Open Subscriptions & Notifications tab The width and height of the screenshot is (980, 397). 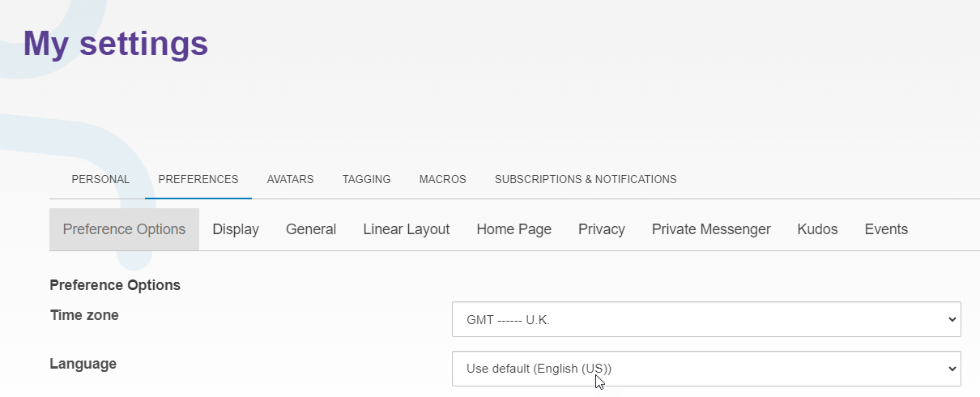pos(586,179)
